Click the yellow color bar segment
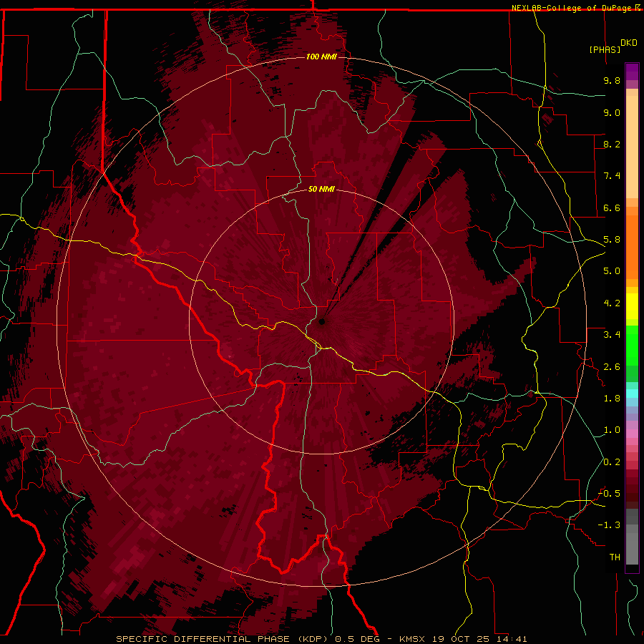 [632, 306]
